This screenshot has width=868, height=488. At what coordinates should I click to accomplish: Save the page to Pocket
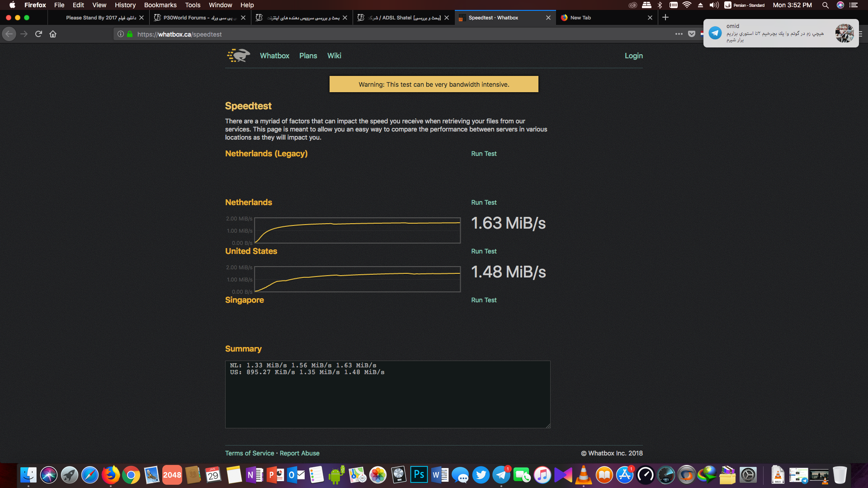(692, 34)
